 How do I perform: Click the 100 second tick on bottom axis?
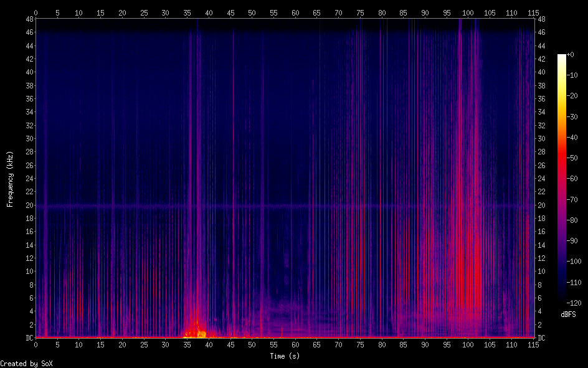click(x=468, y=344)
